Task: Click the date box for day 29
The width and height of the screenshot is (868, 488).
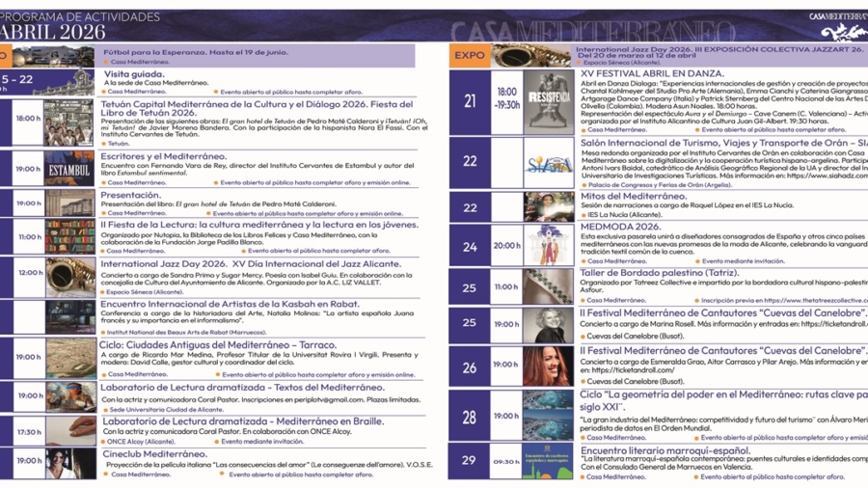Action: click(469, 460)
